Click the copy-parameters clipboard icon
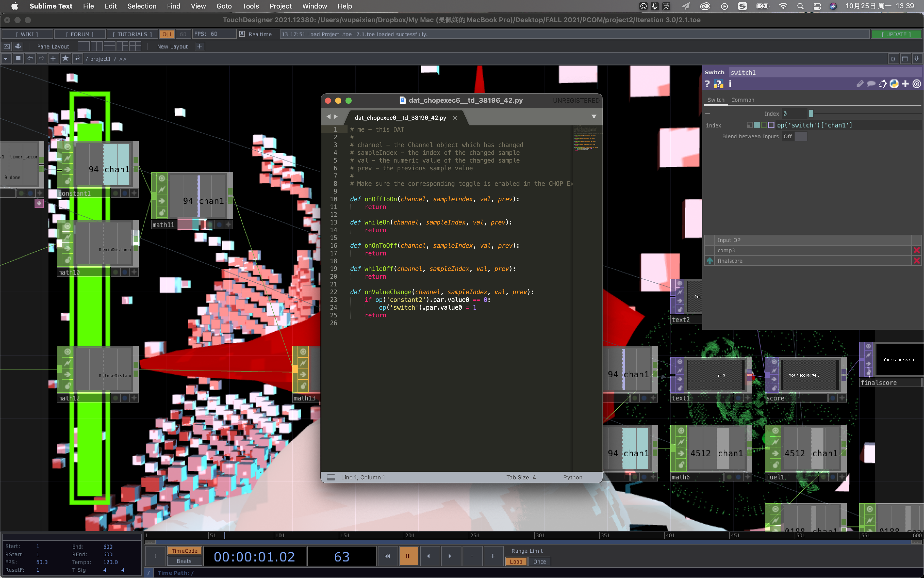The image size is (924, 578). (882, 84)
